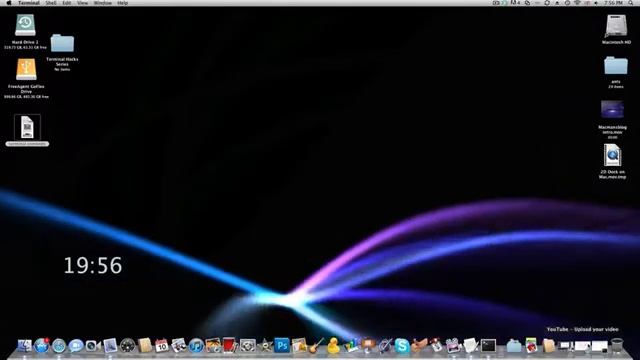The image size is (640, 360).
Task: Open the Terminal application menu
Action: [29, 3]
